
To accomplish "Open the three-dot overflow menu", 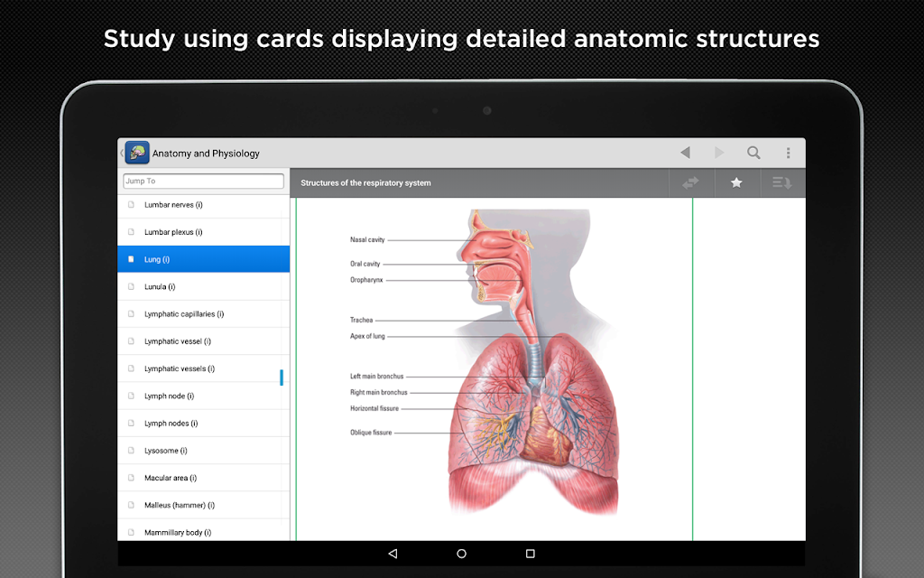I will (x=788, y=153).
